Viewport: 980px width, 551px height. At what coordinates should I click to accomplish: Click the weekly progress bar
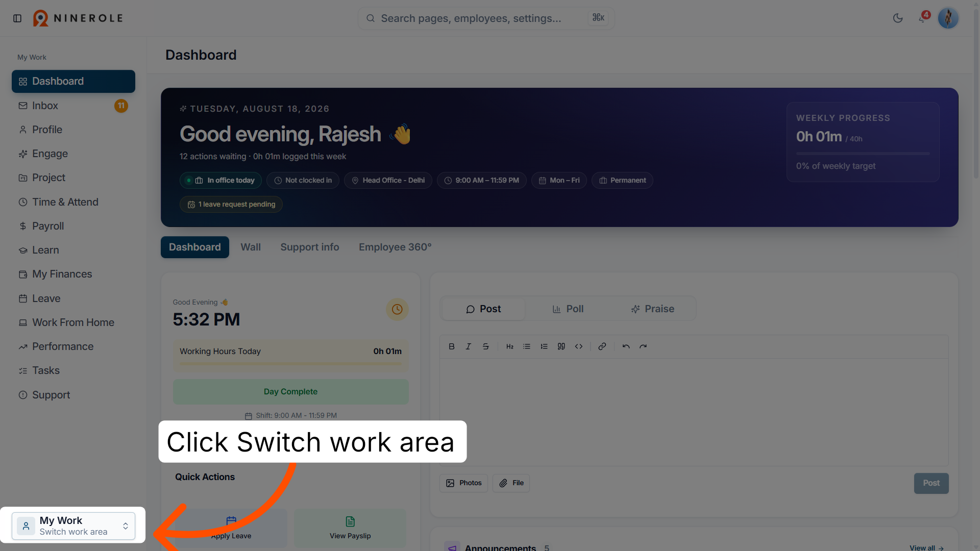click(863, 154)
